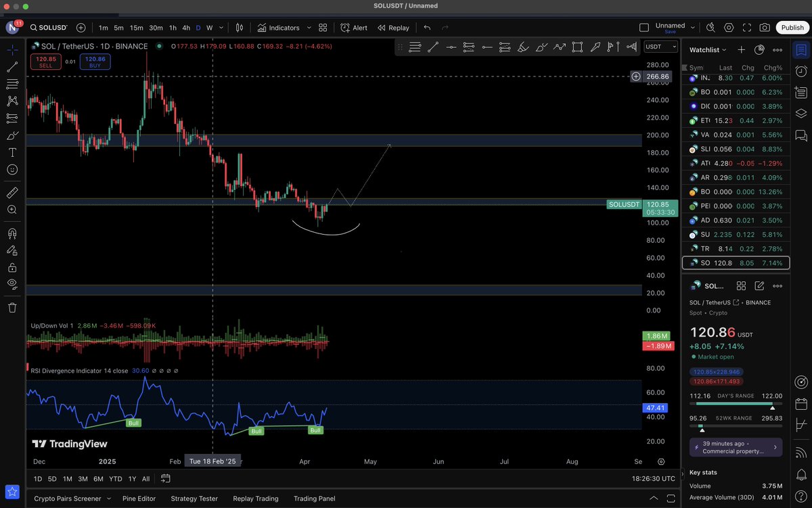Screen dimensions: 812x508
Task: Open the chat panel in right sidebar
Action: (x=801, y=136)
